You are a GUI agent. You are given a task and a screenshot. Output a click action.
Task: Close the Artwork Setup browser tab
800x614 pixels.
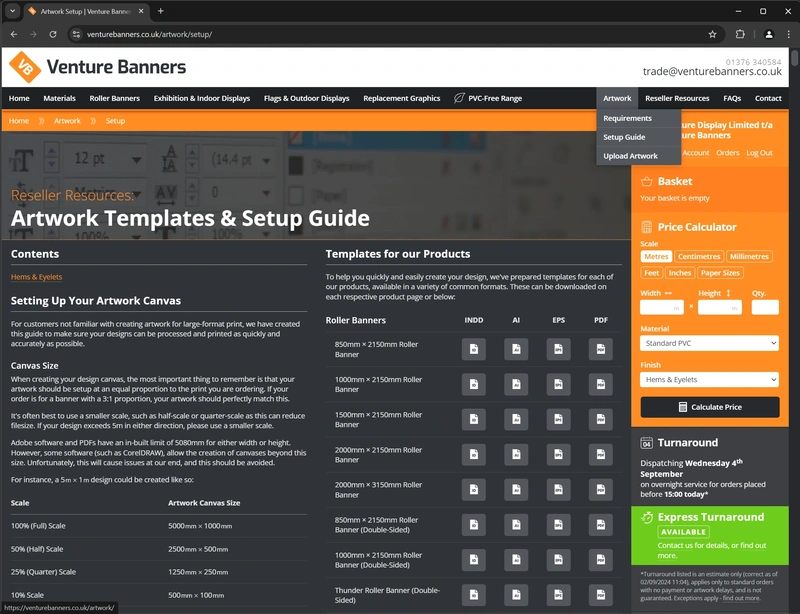tap(141, 11)
